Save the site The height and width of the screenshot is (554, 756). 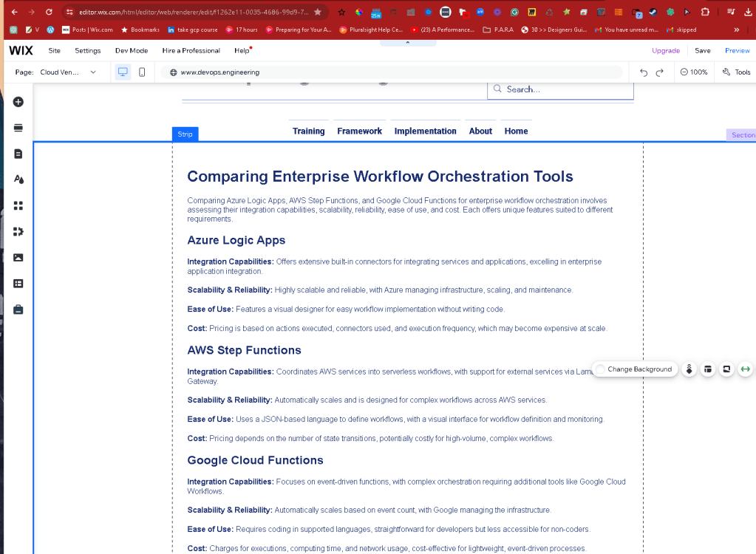(703, 50)
